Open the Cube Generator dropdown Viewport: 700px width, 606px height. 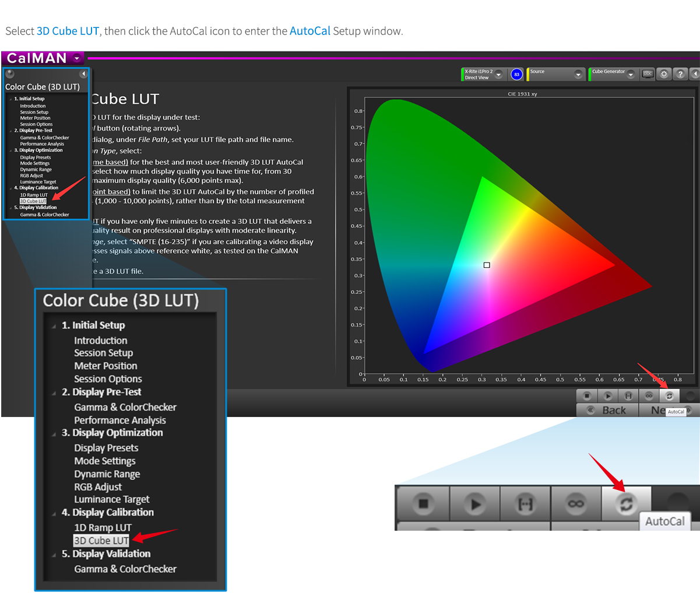coord(631,75)
